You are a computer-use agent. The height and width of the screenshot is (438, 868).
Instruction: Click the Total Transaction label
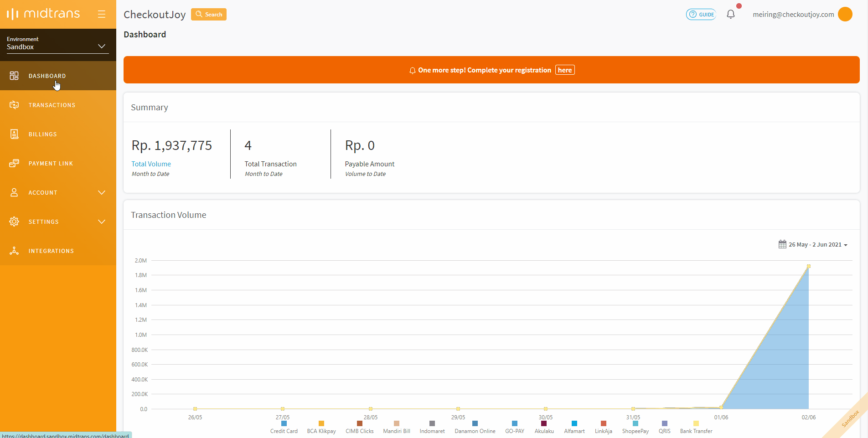click(x=271, y=164)
